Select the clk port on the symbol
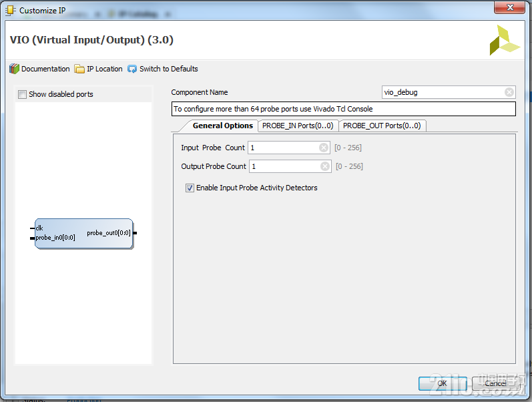Screen dimensions: 532x402 (x=39, y=228)
